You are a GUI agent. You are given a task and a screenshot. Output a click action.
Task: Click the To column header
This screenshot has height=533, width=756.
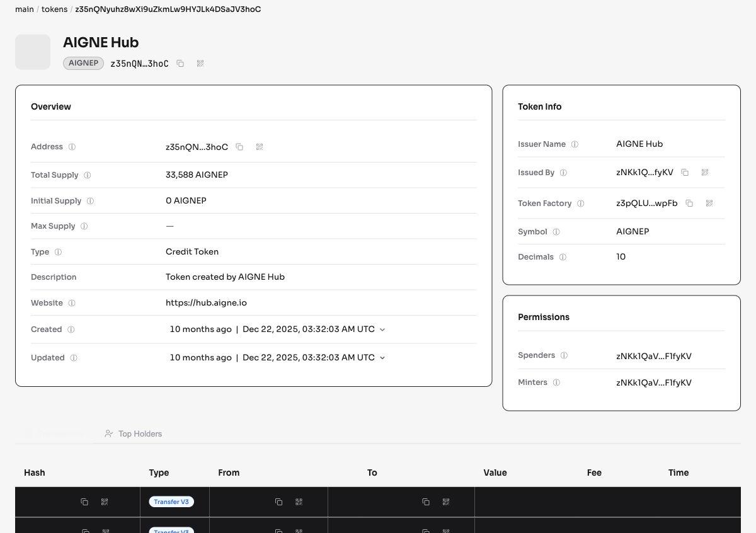click(372, 473)
